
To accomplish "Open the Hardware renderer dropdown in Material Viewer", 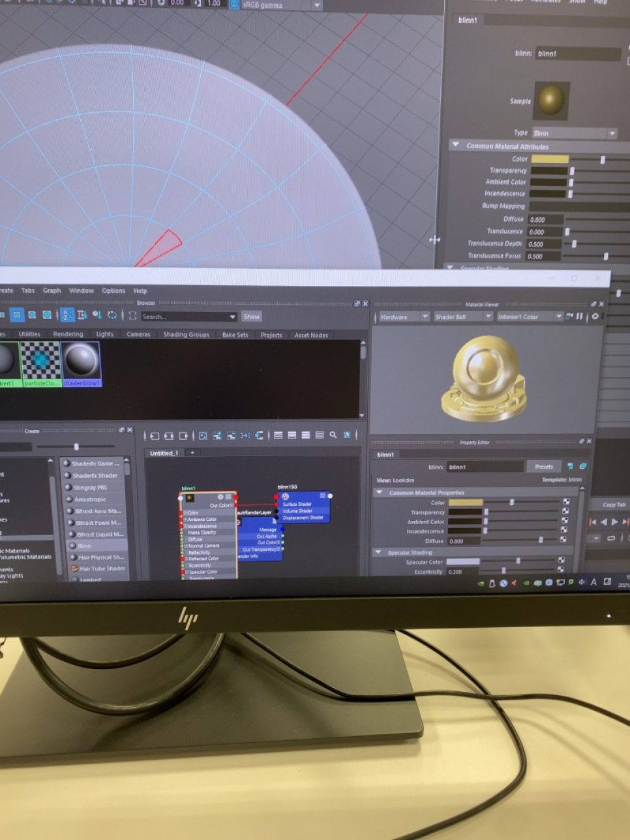I will point(404,317).
